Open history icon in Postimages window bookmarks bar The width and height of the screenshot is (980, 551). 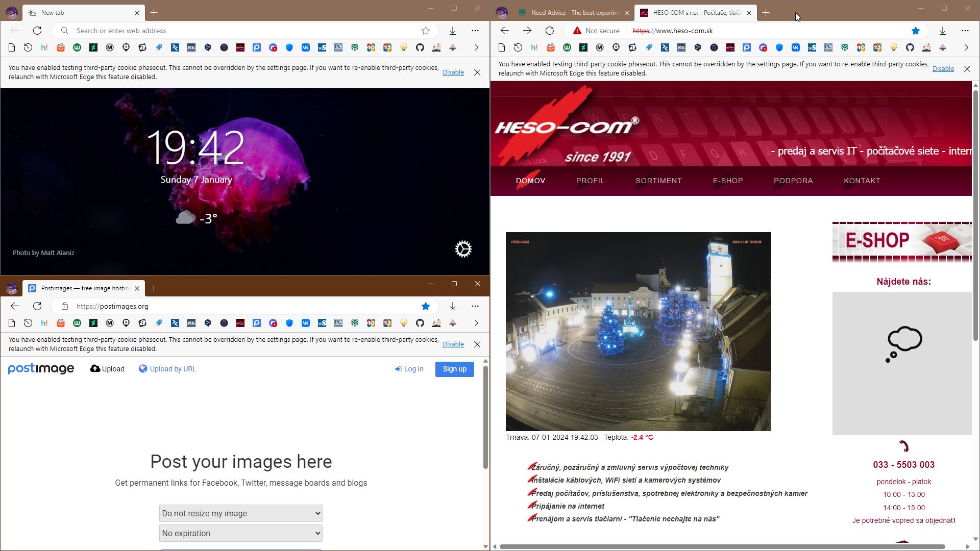tap(28, 323)
